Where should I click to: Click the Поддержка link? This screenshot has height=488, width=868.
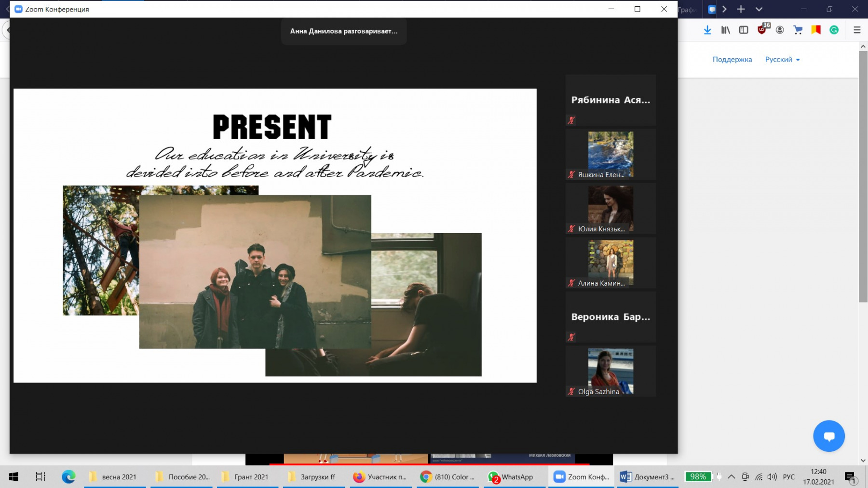(732, 60)
